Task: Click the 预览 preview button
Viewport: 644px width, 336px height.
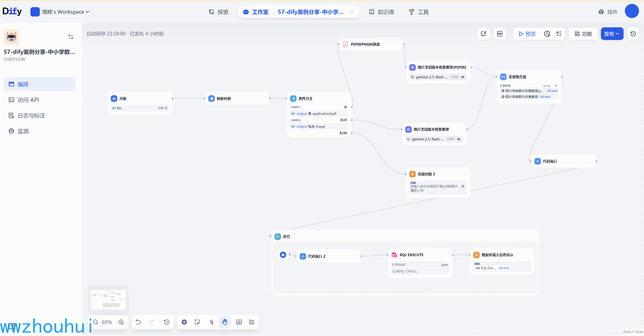Action: [x=527, y=34]
